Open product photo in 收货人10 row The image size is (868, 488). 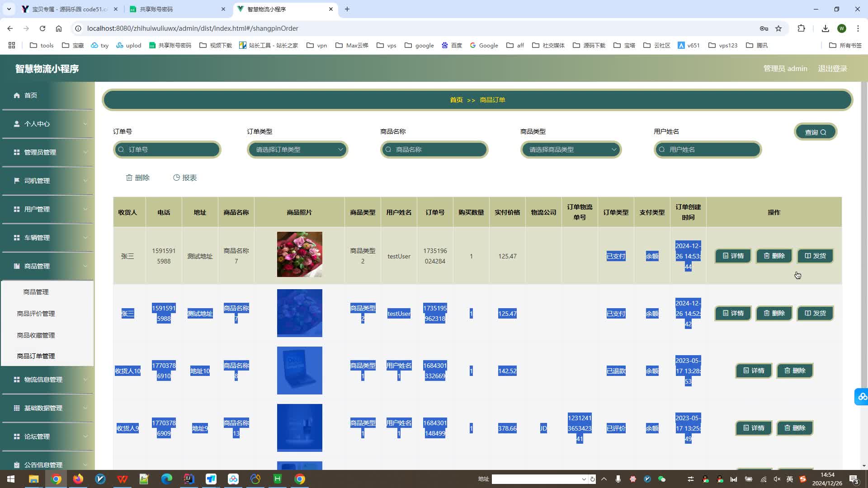300,371
